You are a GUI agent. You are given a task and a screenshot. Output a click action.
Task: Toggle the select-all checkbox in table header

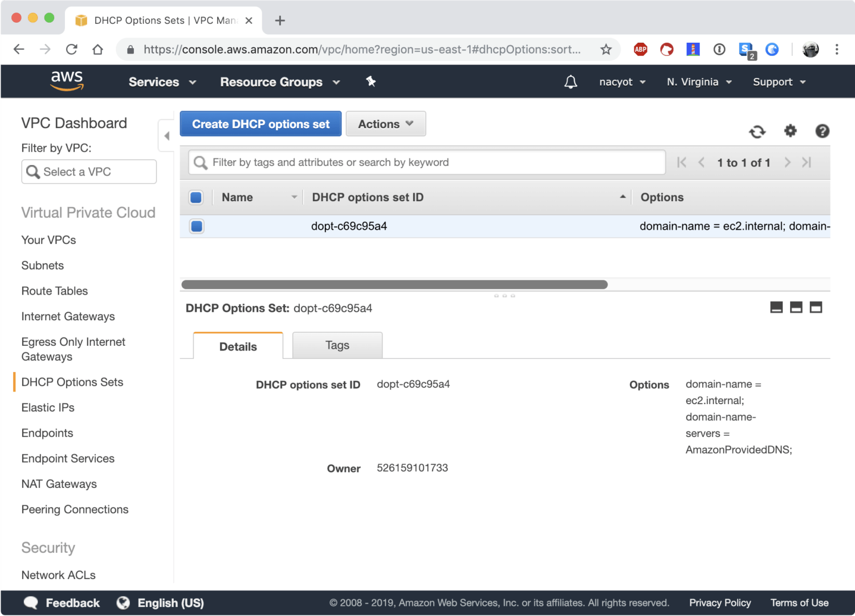click(196, 197)
